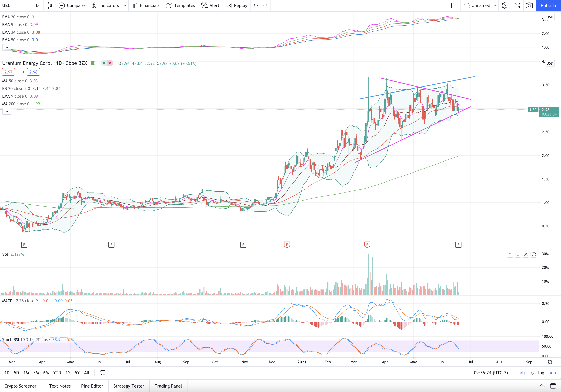Open the go-to-date calendar icon
The image size is (561, 392).
coord(103,372)
